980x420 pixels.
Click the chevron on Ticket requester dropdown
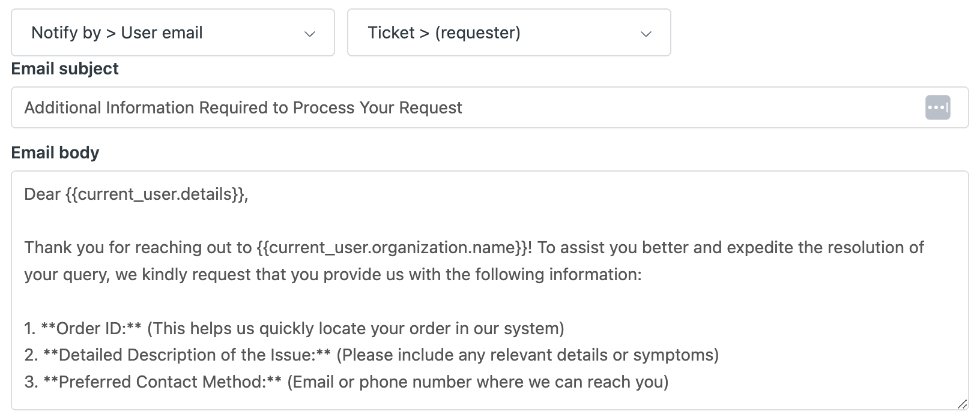pyautogui.click(x=646, y=34)
